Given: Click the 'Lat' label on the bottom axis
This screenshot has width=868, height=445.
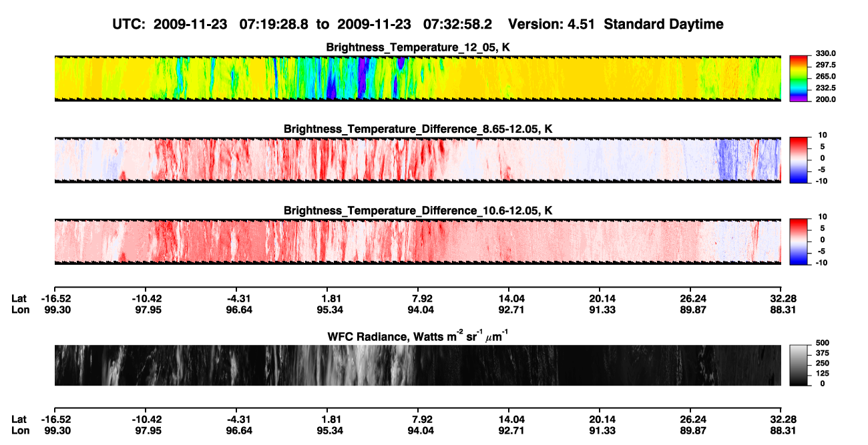Looking at the screenshot, I should coord(19,419).
